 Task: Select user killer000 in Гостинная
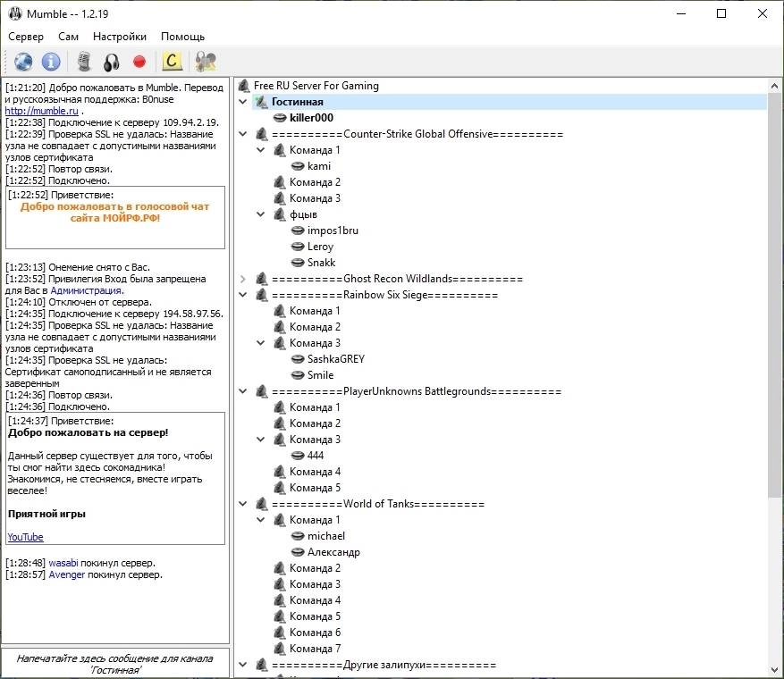click(311, 118)
